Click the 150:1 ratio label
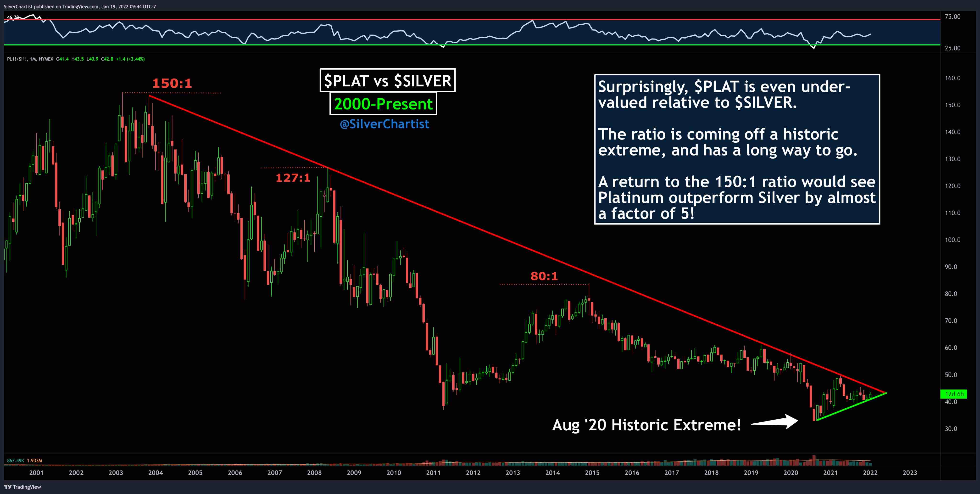Viewport: 980px width, 494px height. [172, 83]
